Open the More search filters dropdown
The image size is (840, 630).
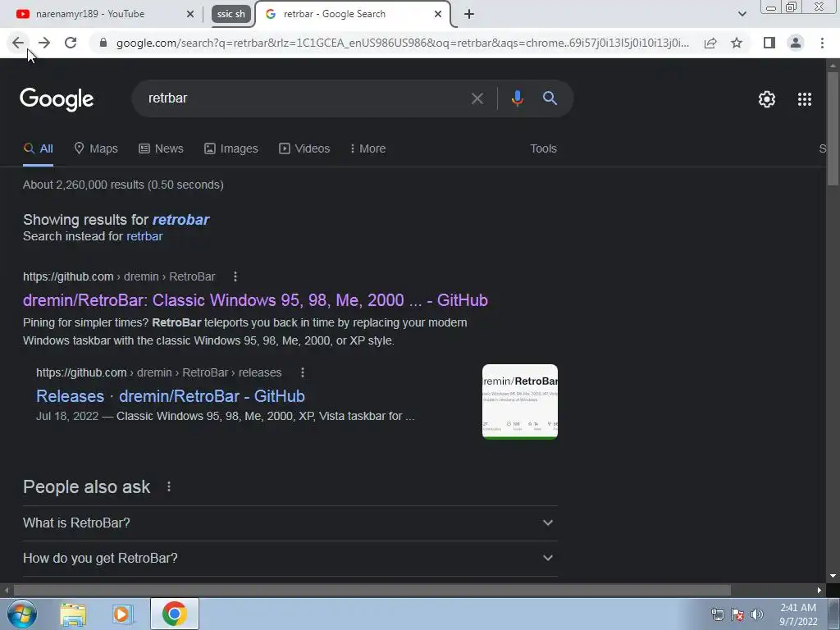pyautogui.click(x=367, y=148)
